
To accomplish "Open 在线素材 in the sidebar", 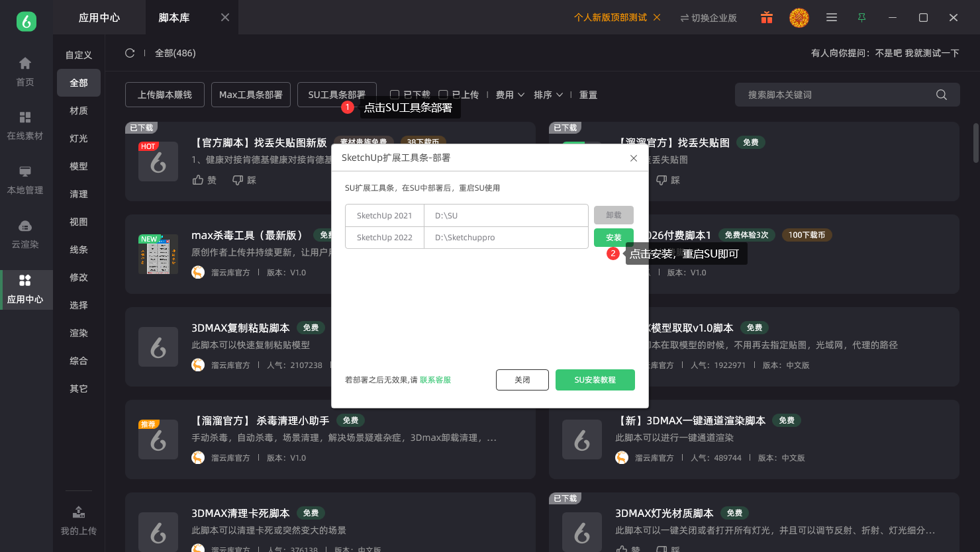I will [x=25, y=126].
